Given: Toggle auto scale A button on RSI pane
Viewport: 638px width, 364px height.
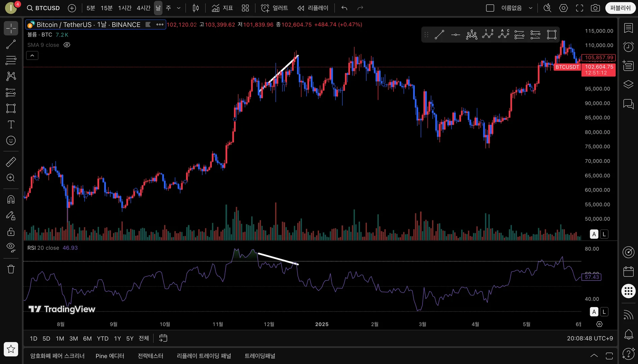Looking at the screenshot, I should [x=594, y=312].
